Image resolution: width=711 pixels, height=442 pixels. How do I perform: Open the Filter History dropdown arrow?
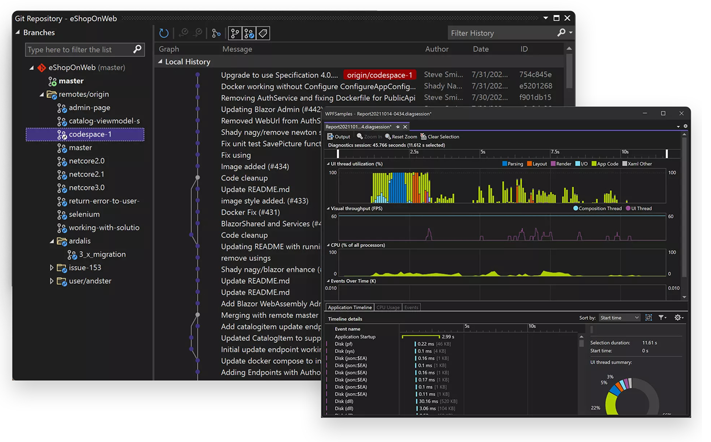click(x=570, y=33)
